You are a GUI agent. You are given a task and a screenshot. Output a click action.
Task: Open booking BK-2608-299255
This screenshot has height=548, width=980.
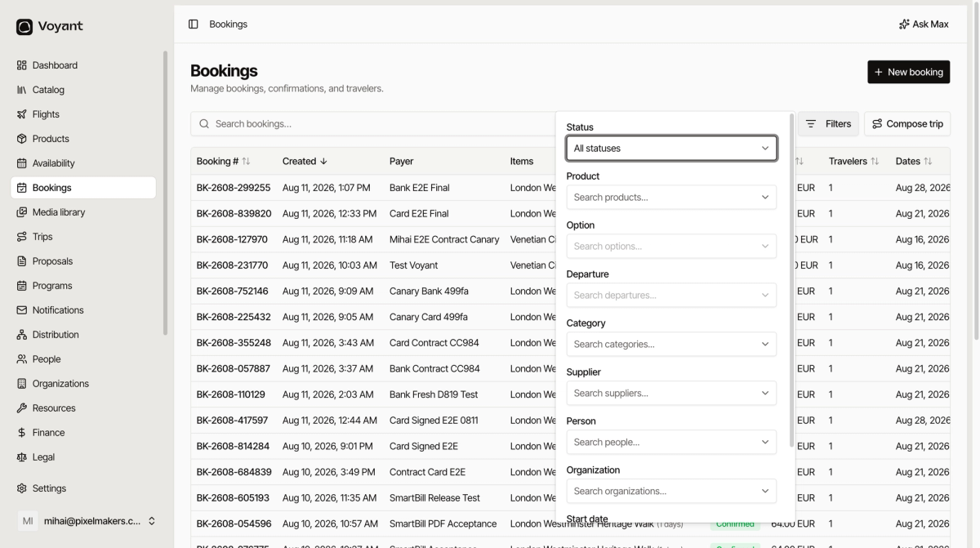234,188
